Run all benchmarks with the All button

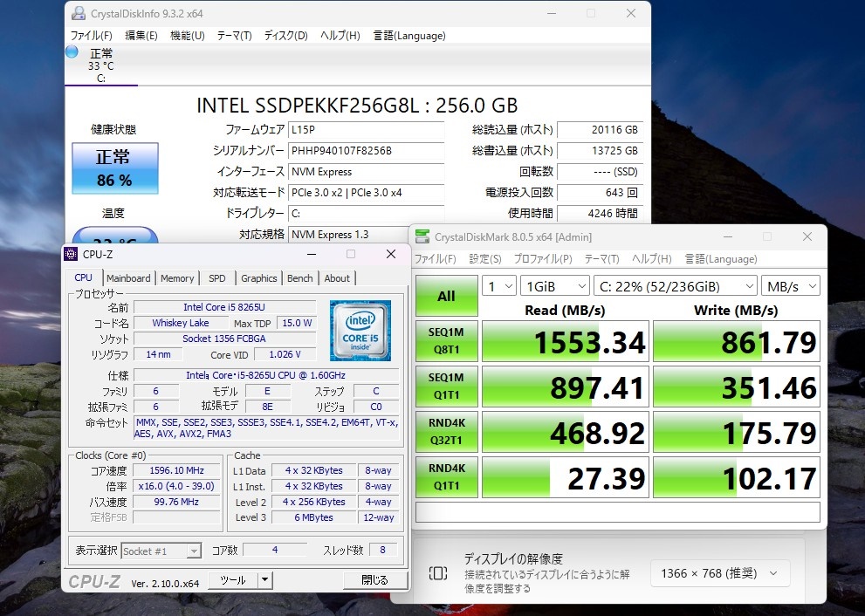pyautogui.click(x=446, y=296)
